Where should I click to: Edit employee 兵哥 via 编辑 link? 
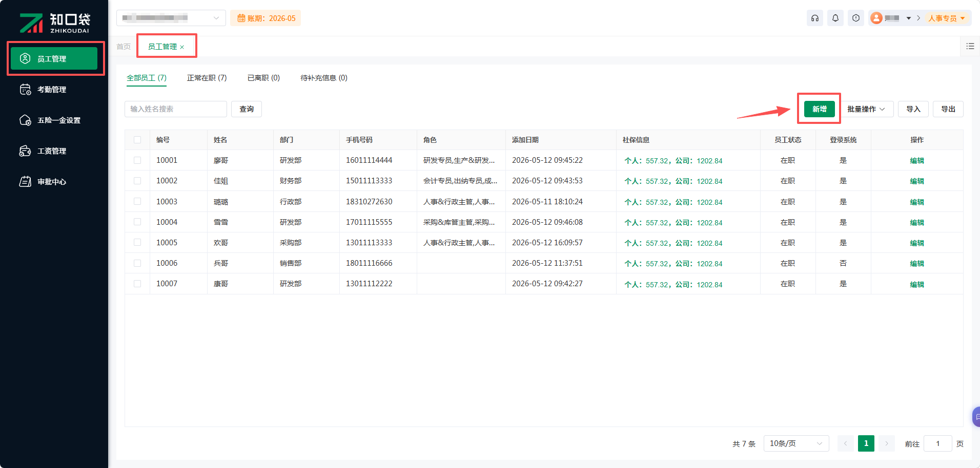[917, 264]
